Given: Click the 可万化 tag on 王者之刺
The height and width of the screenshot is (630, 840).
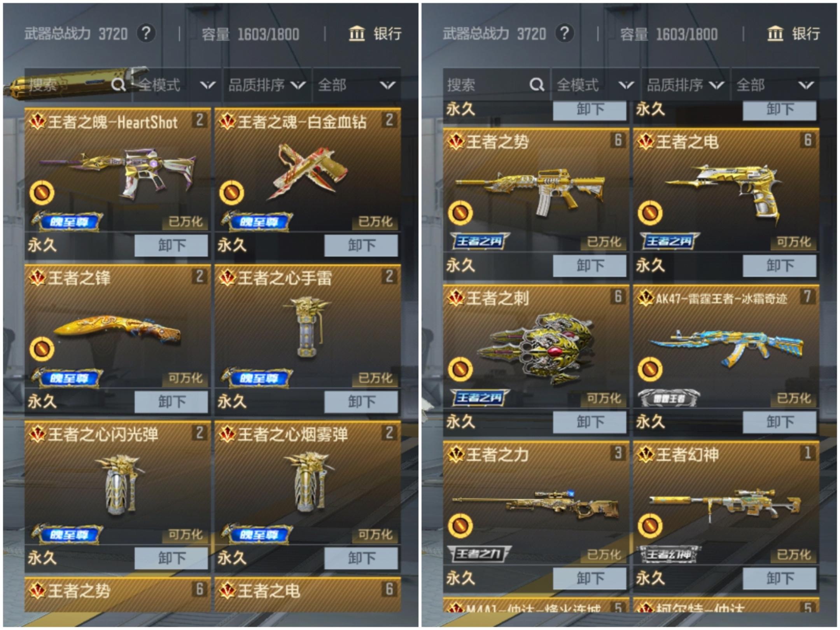Looking at the screenshot, I should tap(604, 398).
